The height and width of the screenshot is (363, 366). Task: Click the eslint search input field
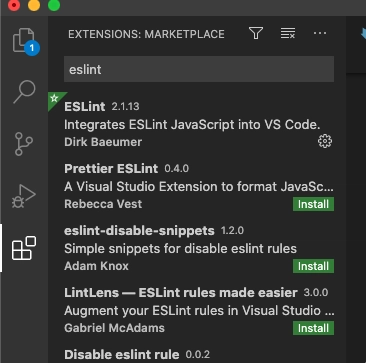pyautogui.click(x=199, y=69)
